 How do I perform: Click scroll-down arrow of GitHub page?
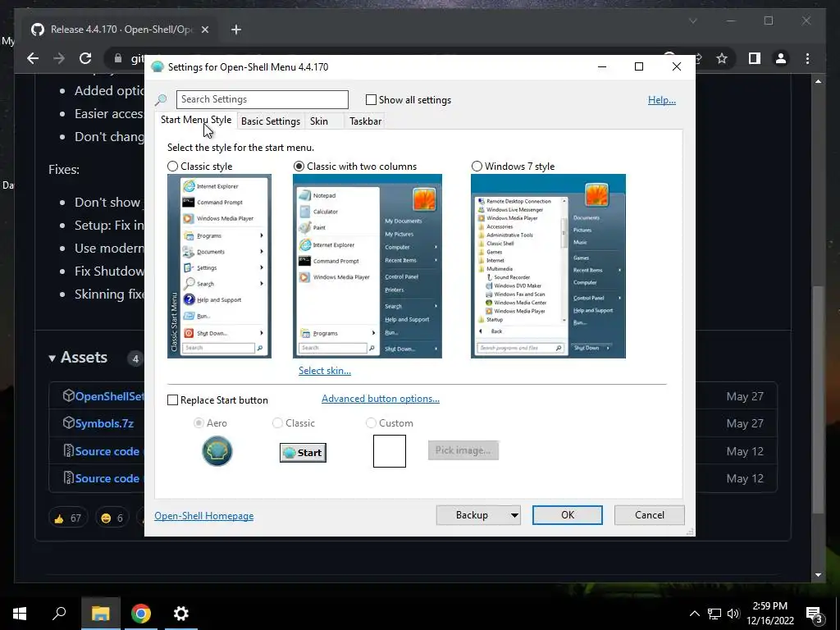pyautogui.click(x=818, y=575)
